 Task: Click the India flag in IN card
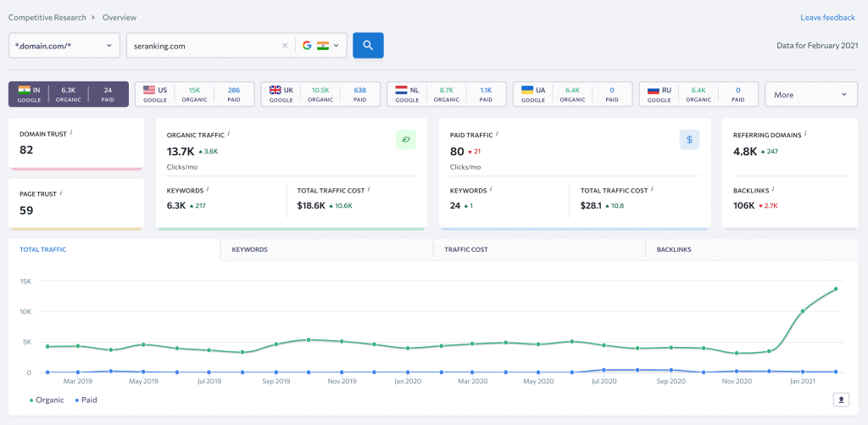coord(24,90)
